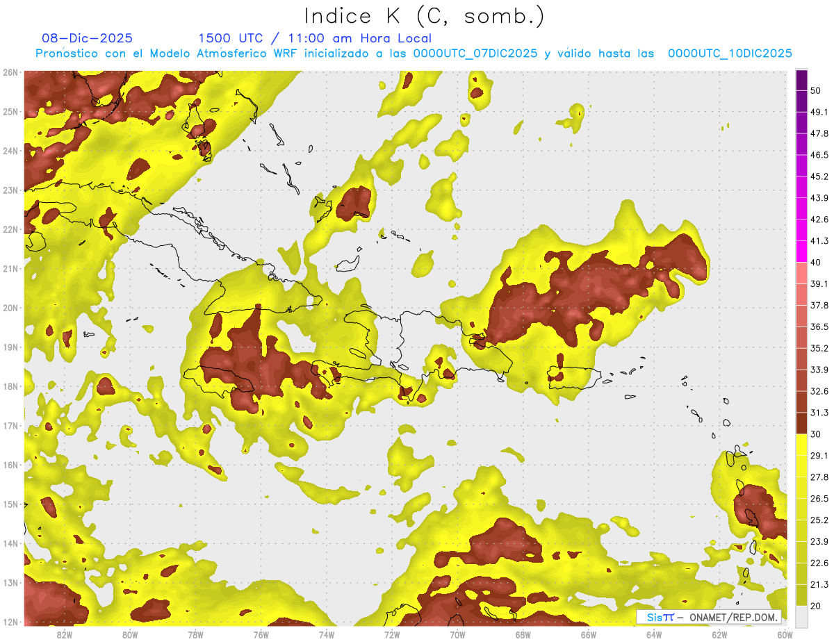Click the legend value '36.5'
This screenshot has height=644, width=834.
point(819,327)
